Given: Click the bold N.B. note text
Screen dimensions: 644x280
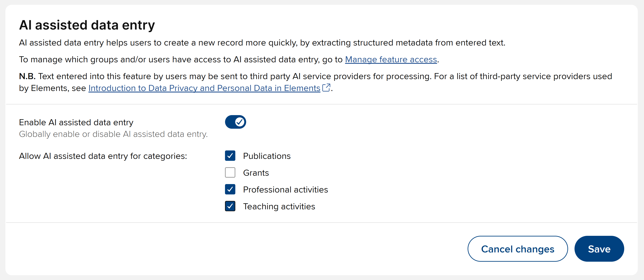Looking at the screenshot, I should coord(27,76).
